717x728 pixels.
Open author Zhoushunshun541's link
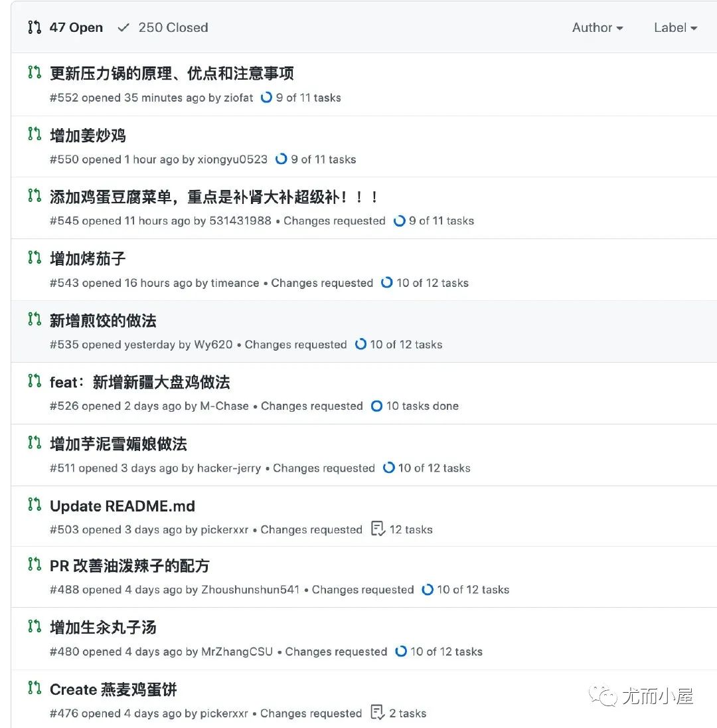click(x=250, y=590)
